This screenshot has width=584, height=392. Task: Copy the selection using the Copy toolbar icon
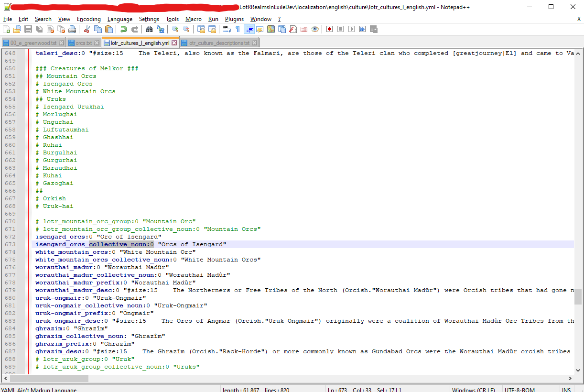(x=97, y=29)
